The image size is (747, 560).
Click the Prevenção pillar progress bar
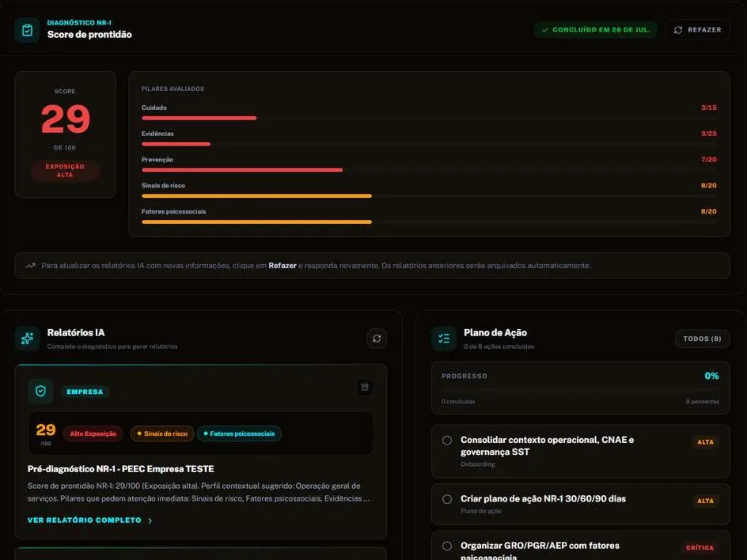[x=429, y=170]
